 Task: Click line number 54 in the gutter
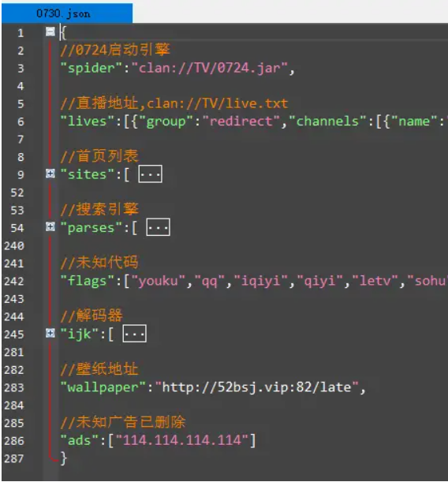point(17,228)
